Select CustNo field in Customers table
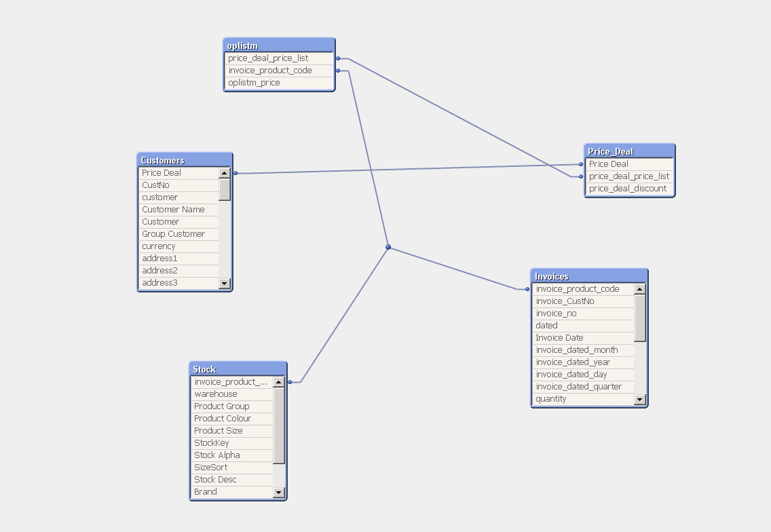The height and width of the screenshot is (532, 771). (178, 185)
